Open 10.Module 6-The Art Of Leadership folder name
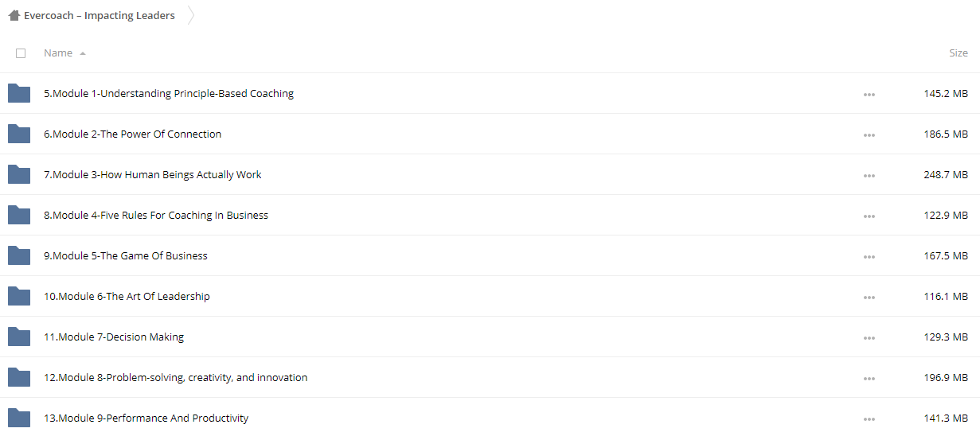The width and height of the screenshot is (980, 436). (127, 296)
